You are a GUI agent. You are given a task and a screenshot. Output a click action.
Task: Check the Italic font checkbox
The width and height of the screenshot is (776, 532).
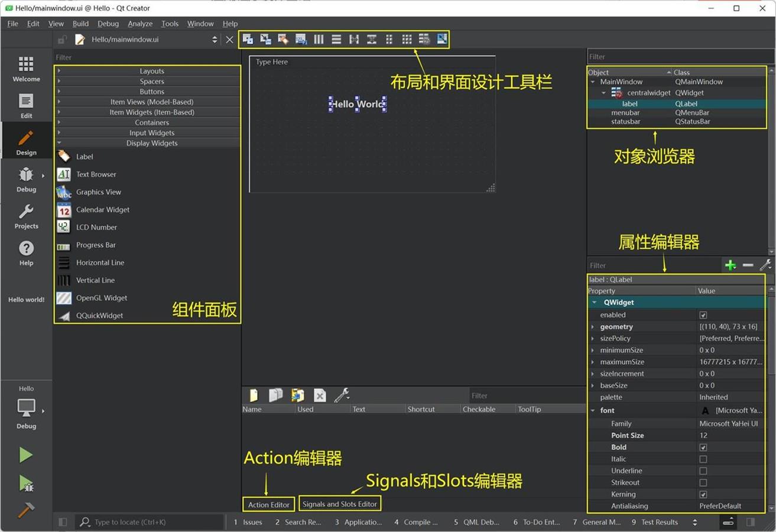pos(703,459)
